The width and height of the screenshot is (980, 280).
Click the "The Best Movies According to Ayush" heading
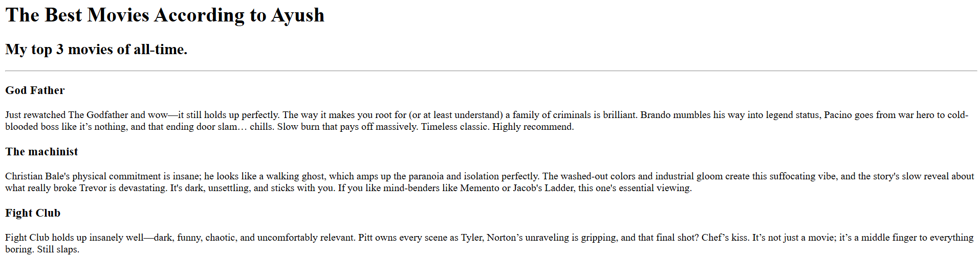coord(165,15)
